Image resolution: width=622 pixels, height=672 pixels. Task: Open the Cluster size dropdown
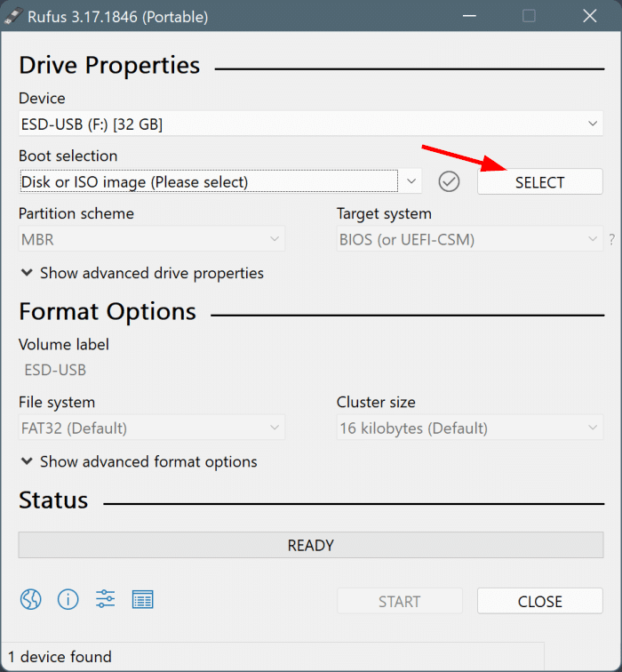pyautogui.click(x=469, y=428)
